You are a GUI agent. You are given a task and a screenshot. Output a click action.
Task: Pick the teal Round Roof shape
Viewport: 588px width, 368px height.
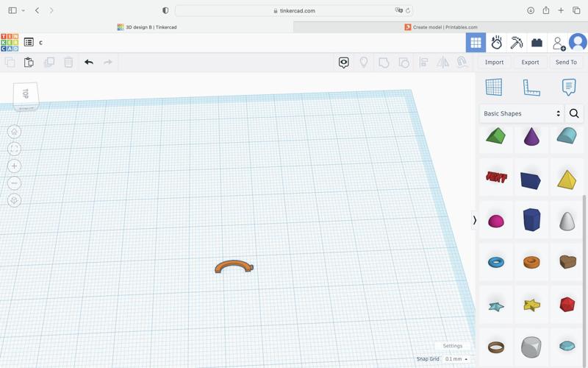pyautogui.click(x=567, y=135)
